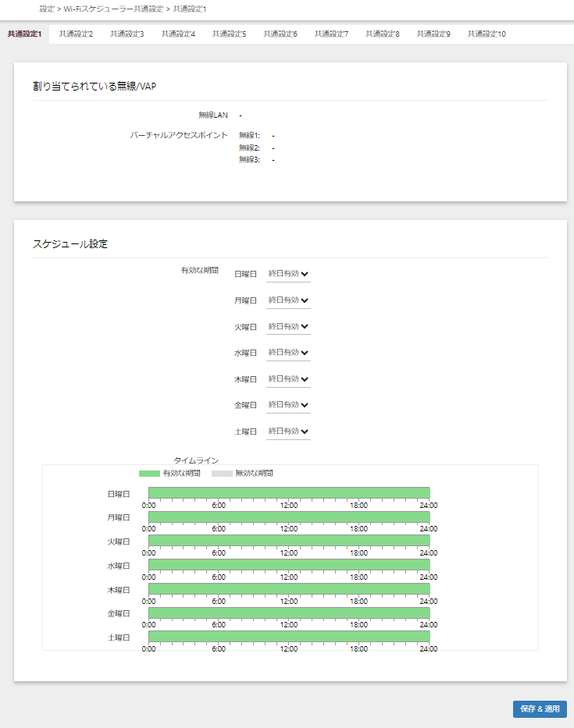Go to the 共通設定10 tab
Image resolution: width=574 pixels, height=728 pixels.
487,34
